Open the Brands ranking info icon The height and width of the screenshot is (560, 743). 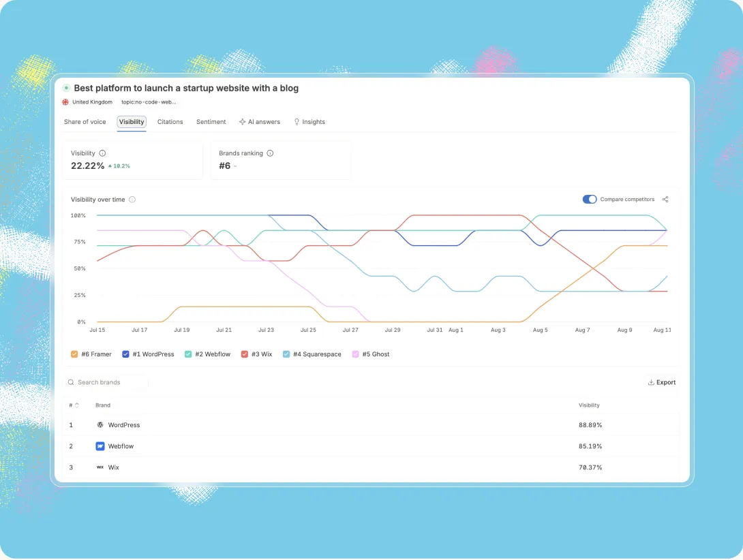(270, 153)
